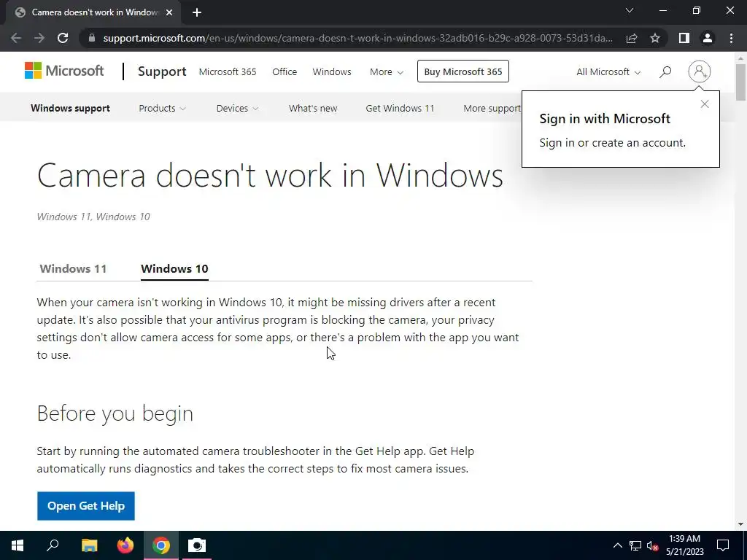The width and height of the screenshot is (747, 560).
Task: Expand the All Microsoft dropdown
Action: tap(608, 72)
